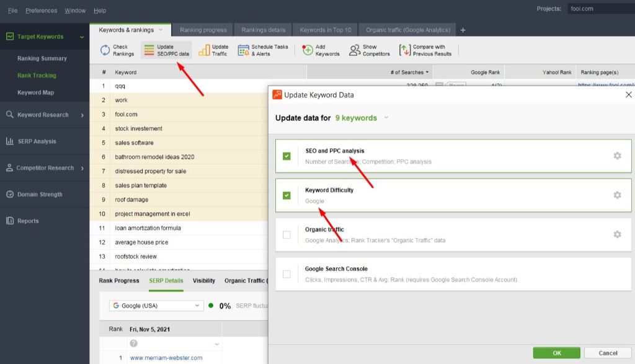Expand Keyword Research submenu arrow
Screen dimensions: 635x364
pos(82,115)
